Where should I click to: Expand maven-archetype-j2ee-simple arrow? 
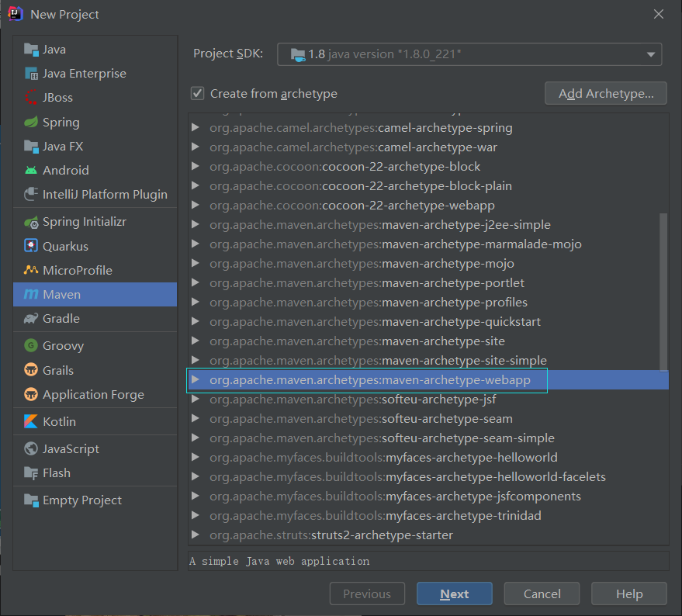(196, 224)
